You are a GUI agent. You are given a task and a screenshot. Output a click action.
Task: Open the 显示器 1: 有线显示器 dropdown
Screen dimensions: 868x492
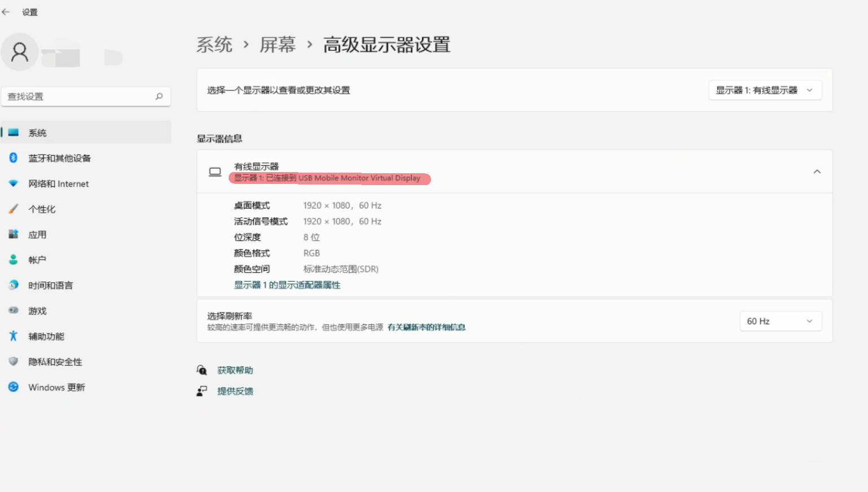point(765,90)
